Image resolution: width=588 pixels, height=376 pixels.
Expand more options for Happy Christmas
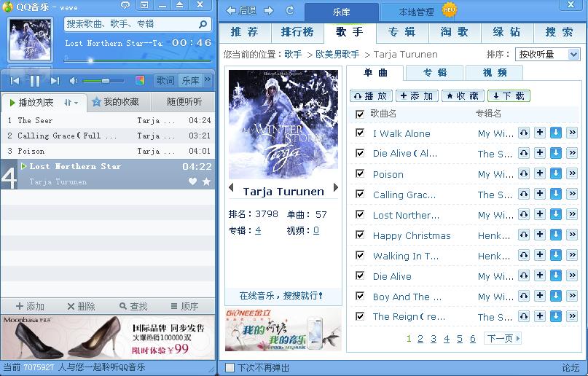click(x=572, y=235)
